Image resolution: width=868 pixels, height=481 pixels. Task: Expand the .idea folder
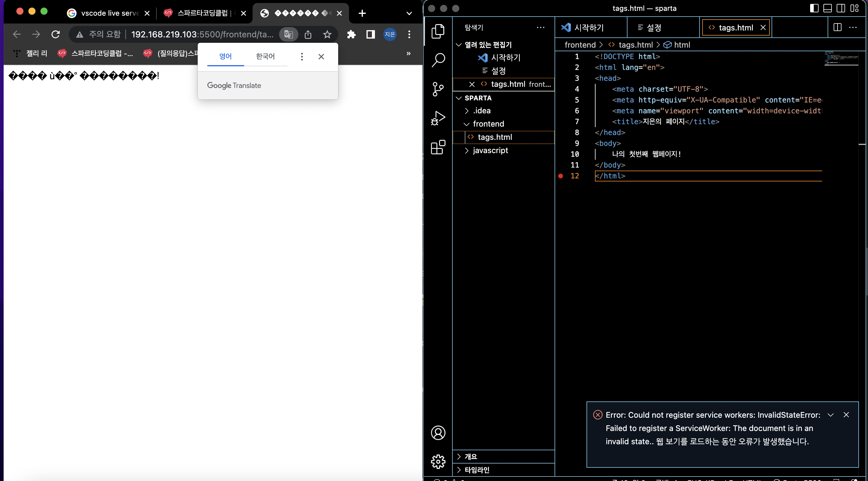click(503, 111)
